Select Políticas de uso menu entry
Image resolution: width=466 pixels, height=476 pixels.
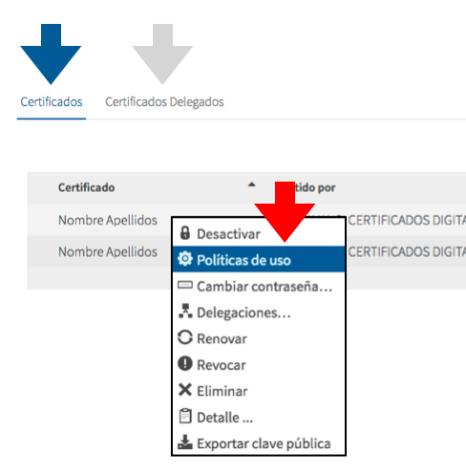tap(259, 260)
